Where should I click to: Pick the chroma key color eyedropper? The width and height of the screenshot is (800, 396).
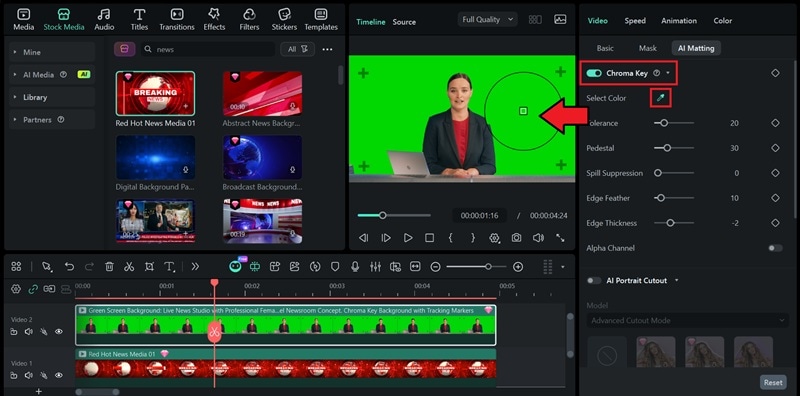click(x=661, y=97)
